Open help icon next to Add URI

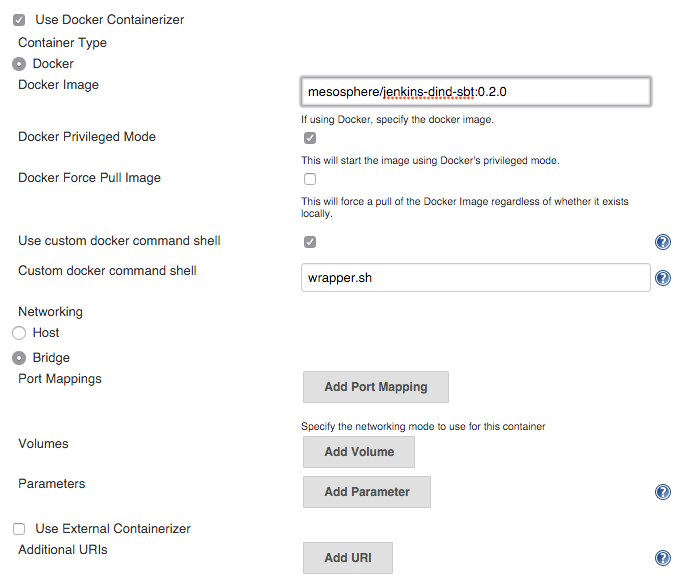pyautogui.click(x=663, y=558)
